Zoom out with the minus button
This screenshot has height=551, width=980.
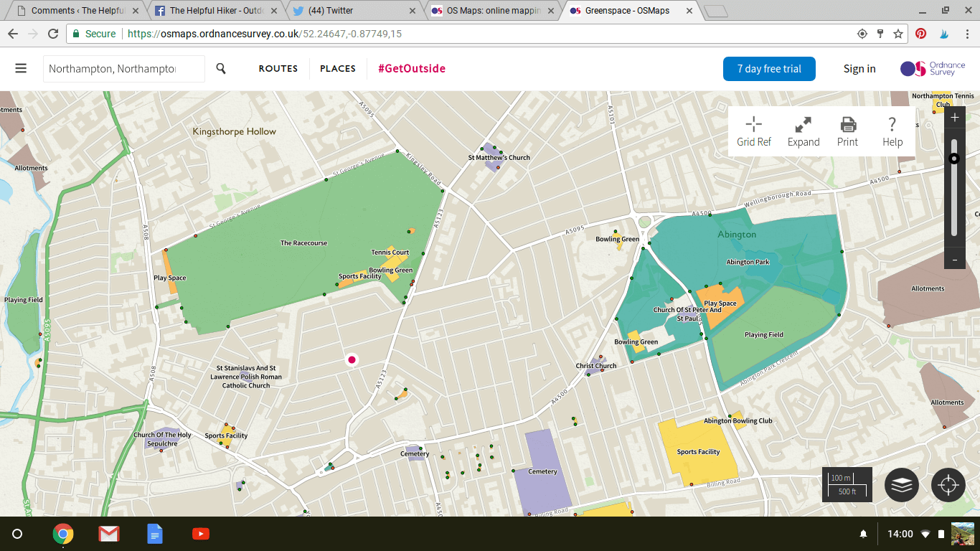(x=955, y=259)
